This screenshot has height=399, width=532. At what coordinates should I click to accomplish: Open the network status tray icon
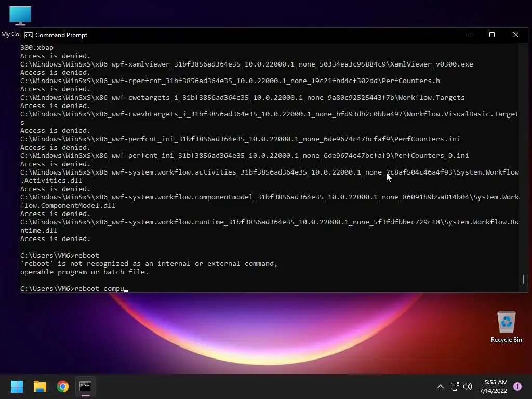(x=455, y=387)
